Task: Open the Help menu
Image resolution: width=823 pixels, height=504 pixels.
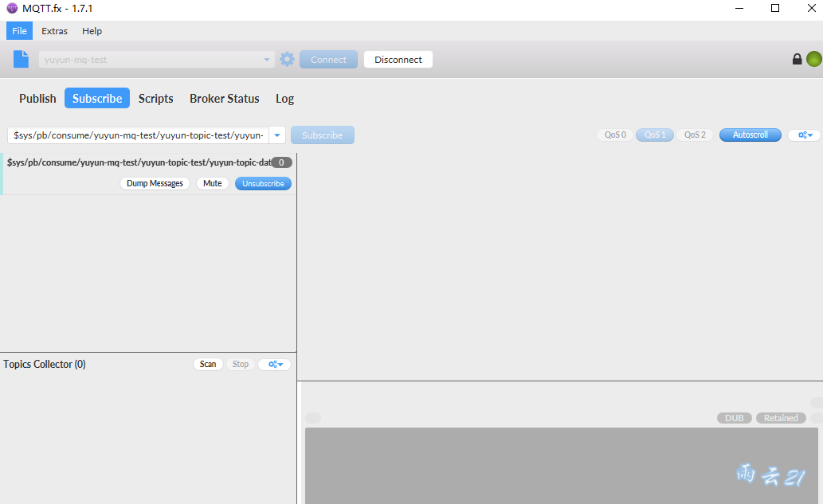Action: [x=92, y=31]
